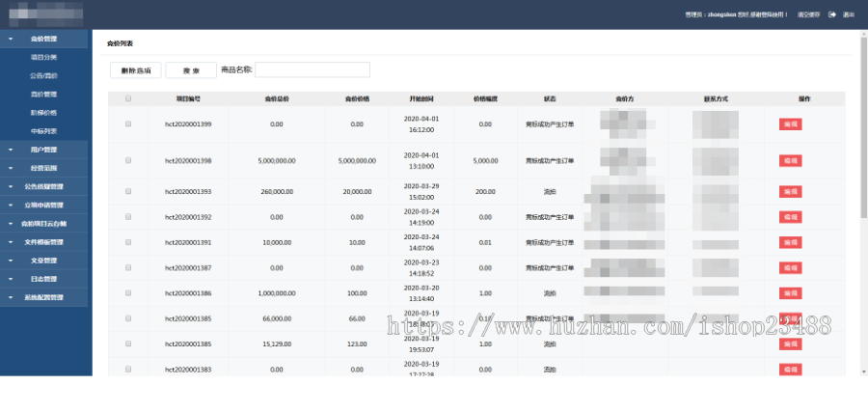This screenshot has width=868, height=412.
Task: Click red edit button for 15,129.00 row
Action: pyautogui.click(x=791, y=344)
